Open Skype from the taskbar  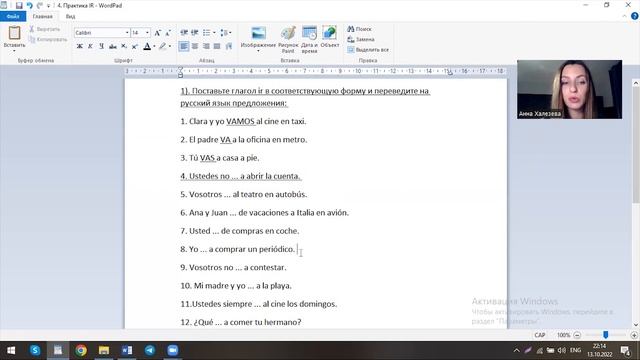coord(35,350)
